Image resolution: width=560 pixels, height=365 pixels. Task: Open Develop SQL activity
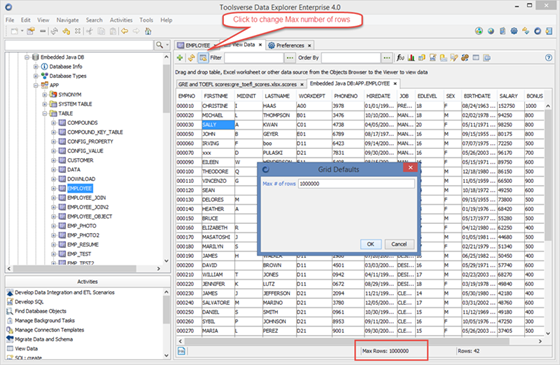click(29, 302)
